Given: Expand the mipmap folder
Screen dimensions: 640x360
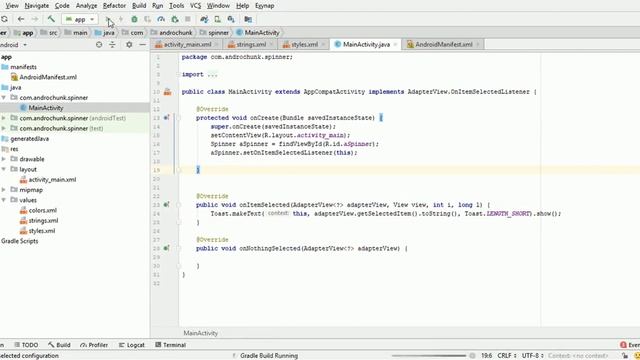Looking at the screenshot, I should coord(4,190).
